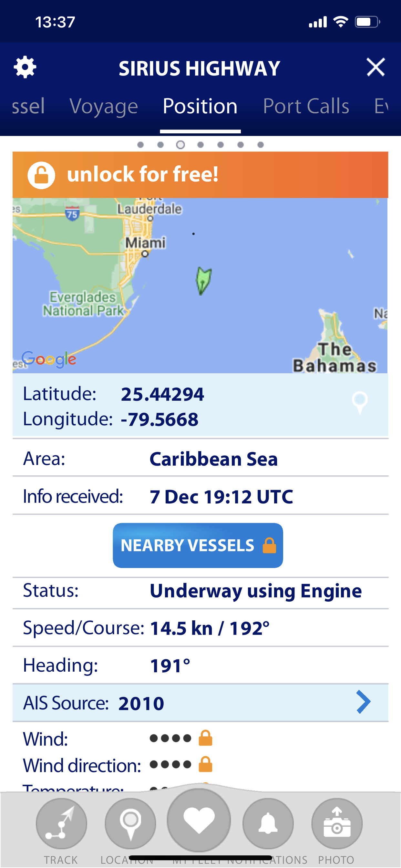
Task: Tap the Location pin button in bottom bar
Action: pyautogui.click(x=130, y=823)
